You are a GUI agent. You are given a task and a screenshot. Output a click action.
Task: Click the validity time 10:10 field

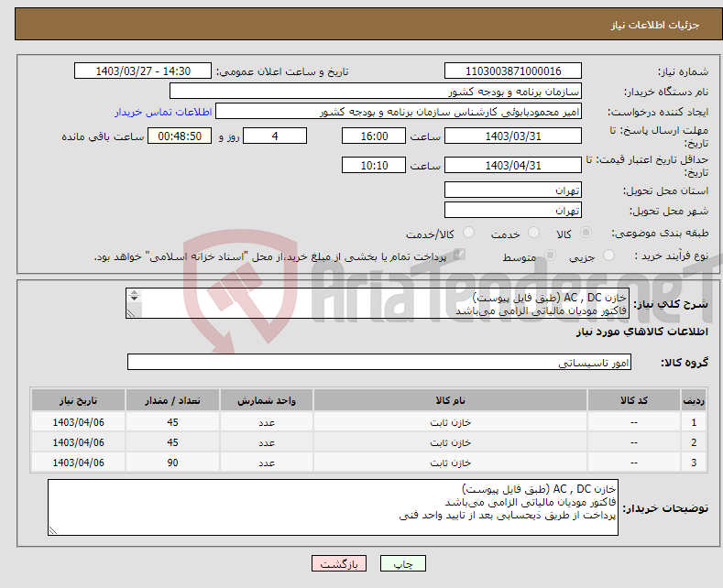click(374, 165)
